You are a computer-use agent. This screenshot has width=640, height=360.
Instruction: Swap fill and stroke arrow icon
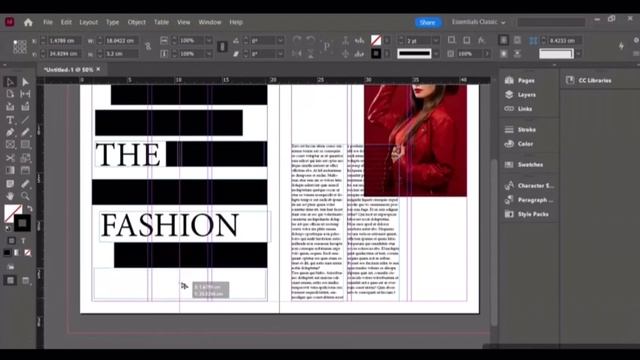coord(29,208)
